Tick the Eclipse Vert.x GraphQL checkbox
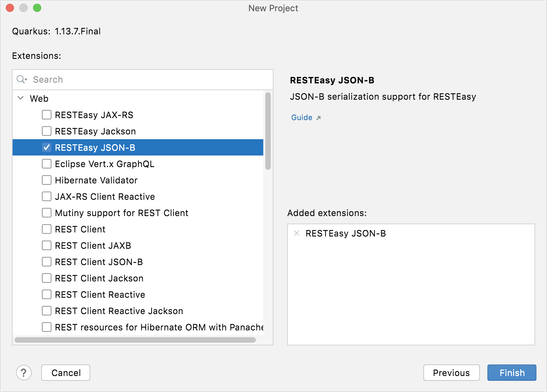Screen dimensions: 547x392 [47, 164]
